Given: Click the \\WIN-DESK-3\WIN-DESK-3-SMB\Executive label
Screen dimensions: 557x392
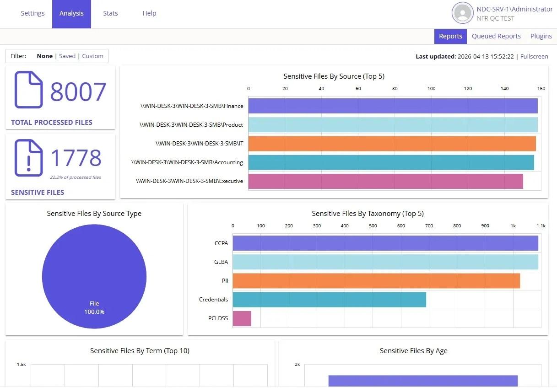Looking at the screenshot, I should pos(189,181).
